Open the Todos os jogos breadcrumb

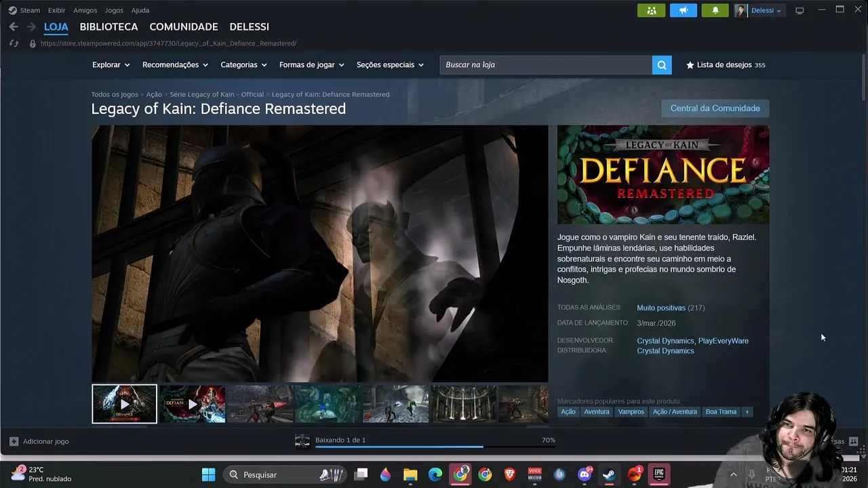click(115, 94)
